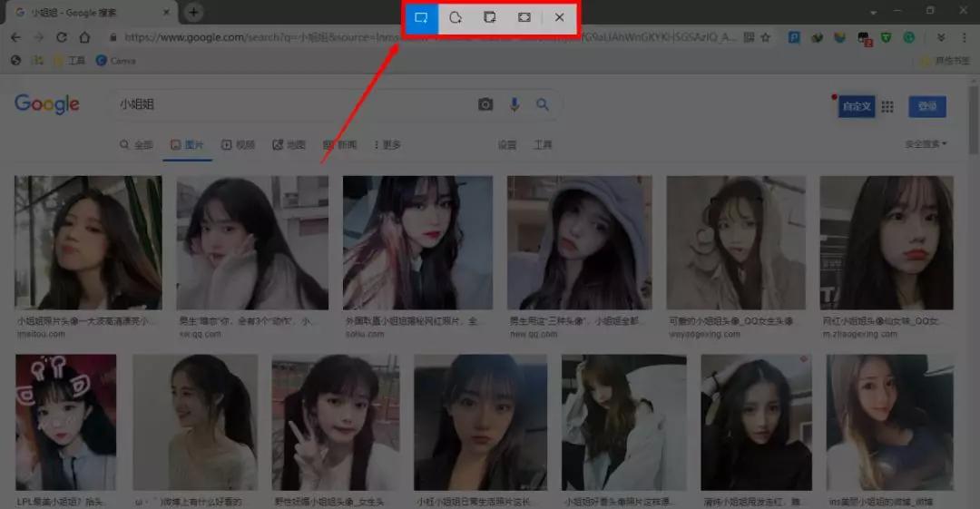The image size is (980, 509).
Task: Open the 安全搜索 dropdown
Action: [x=926, y=144]
